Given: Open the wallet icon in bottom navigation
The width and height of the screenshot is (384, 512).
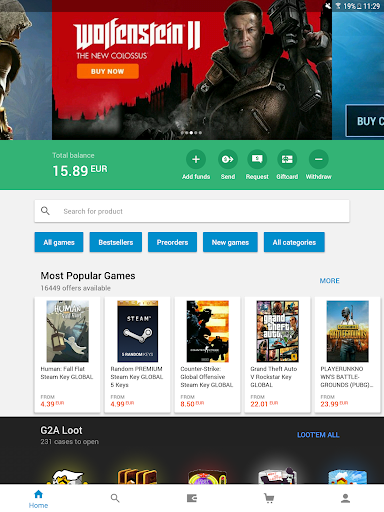Looking at the screenshot, I should (192, 498).
